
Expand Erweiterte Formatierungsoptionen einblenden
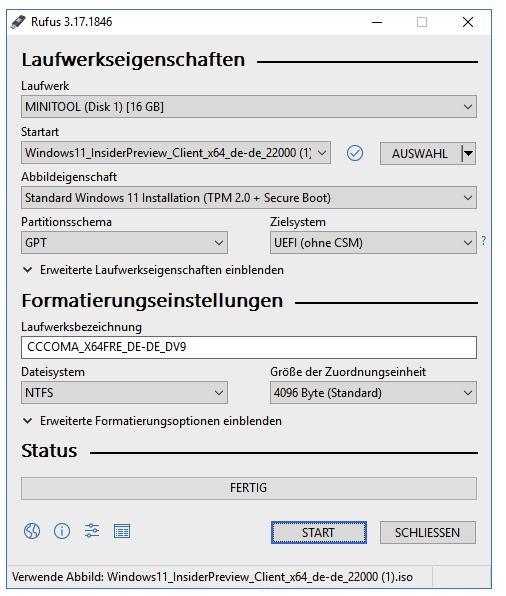(x=152, y=421)
